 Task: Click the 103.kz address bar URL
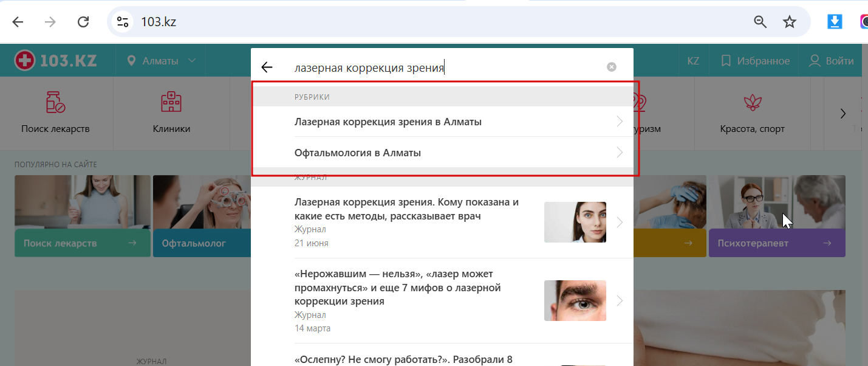159,22
